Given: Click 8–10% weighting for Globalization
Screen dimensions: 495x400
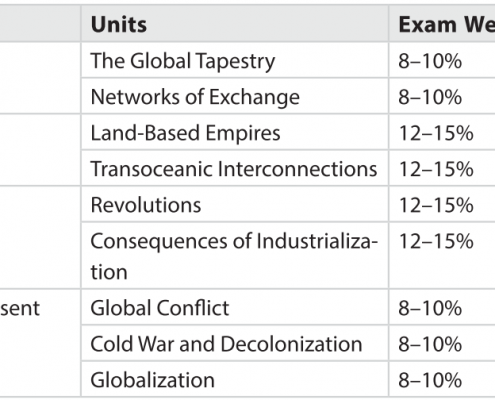Looking at the screenshot, I should point(430,380).
